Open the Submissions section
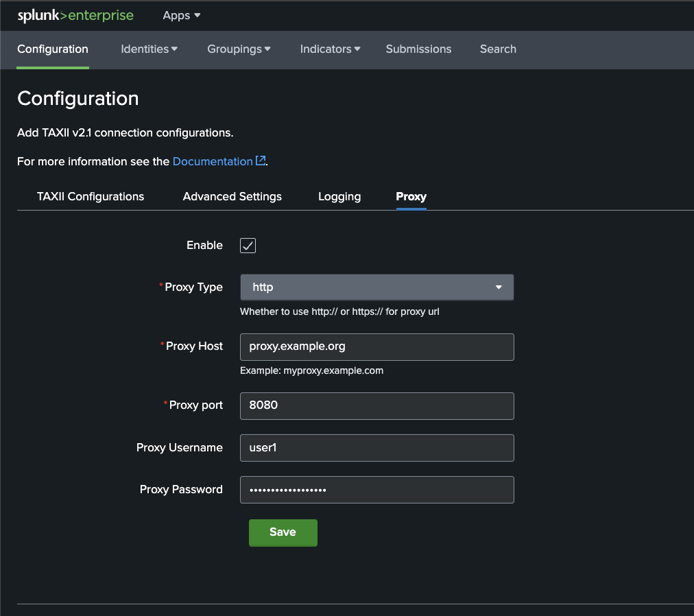The width and height of the screenshot is (694, 616). pos(418,49)
